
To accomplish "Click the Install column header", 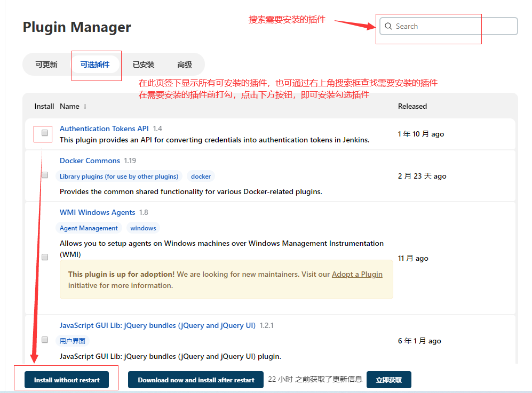I will (x=44, y=107).
